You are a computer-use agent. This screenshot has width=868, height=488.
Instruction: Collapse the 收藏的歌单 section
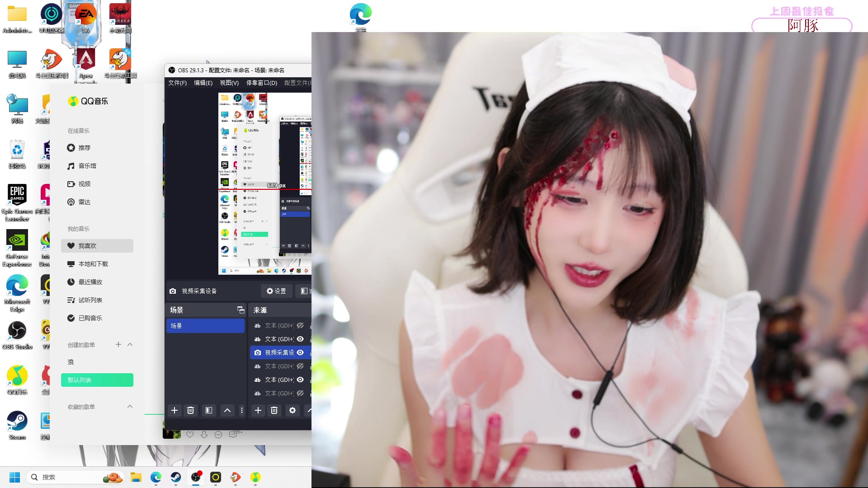click(130, 406)
